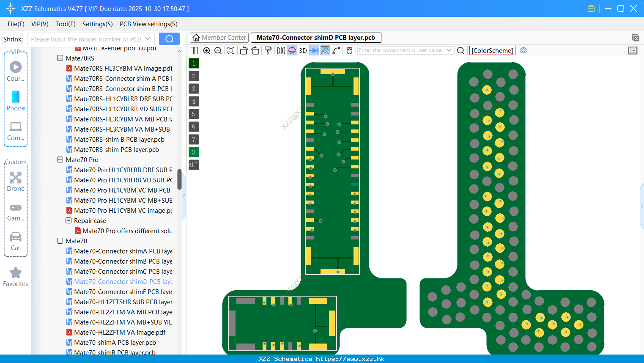Open the model number dropdown arrow

click(x=148, y=39)
